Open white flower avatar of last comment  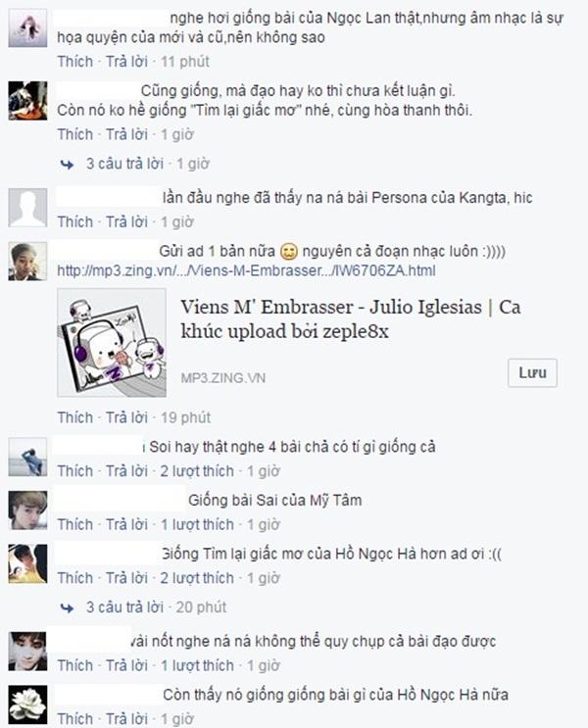[27, 704]
